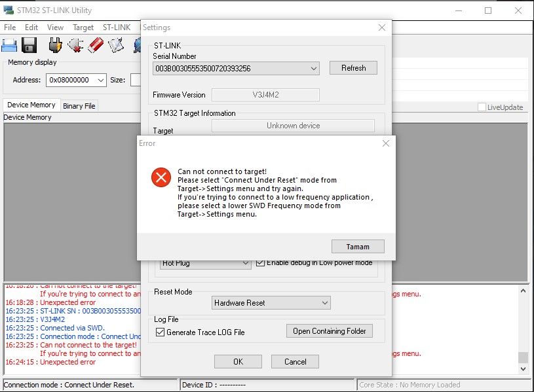
Task: Open the View menu
Action: (x=55, y=27)
